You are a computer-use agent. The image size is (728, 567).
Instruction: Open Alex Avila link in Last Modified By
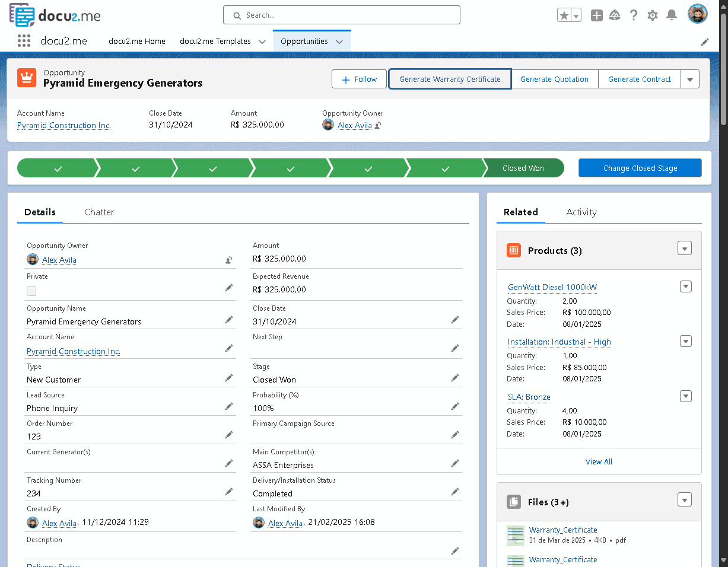tap(285, 523)
